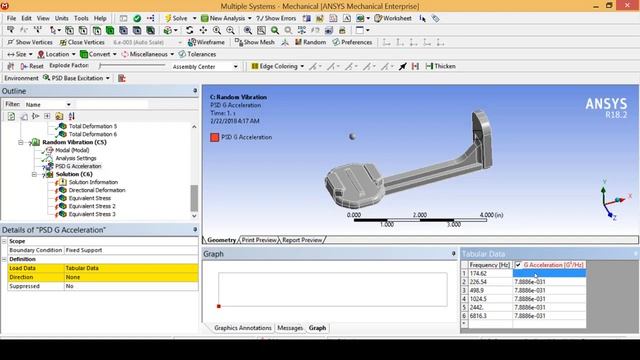
Task: Click the pin icon on Outline panel
Action: pyautogui.click(x=195, y=91)
